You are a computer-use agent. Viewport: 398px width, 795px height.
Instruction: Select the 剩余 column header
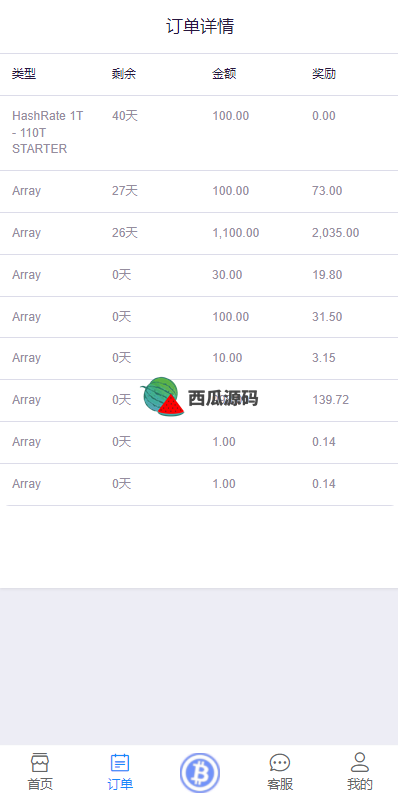[124, 74]
